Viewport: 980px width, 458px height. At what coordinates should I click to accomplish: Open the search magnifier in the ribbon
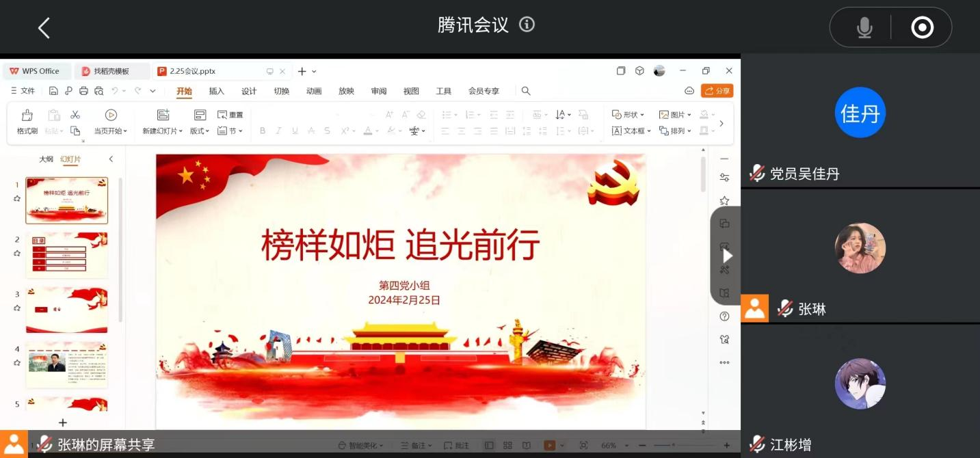pos(526,91)
